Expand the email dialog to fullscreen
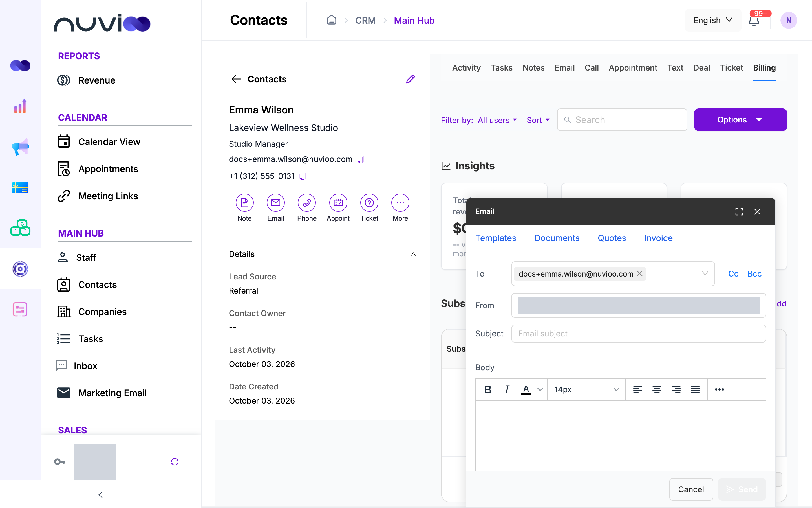This screenshot has width=812, height=508. tap(739, 211)
